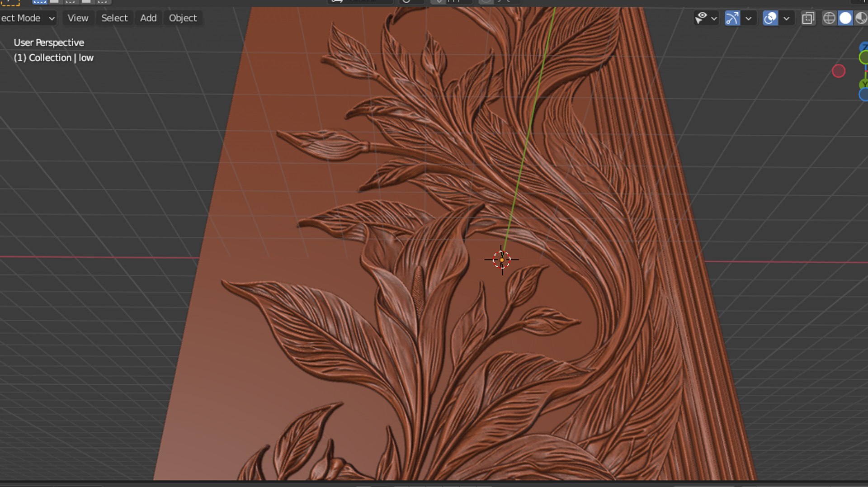Click the Z axis on navigation gizmo
This screenshot has width=868, height=487.
coord(864,47)
